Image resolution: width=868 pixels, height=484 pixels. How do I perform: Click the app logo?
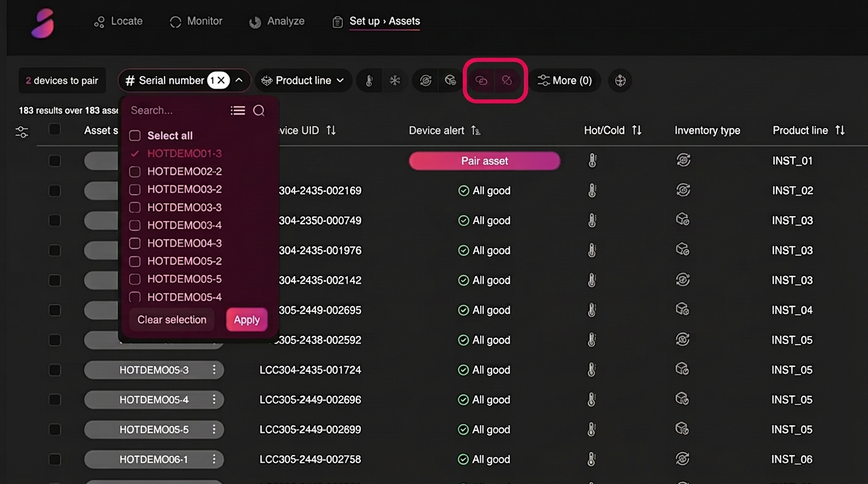tap(43, 23)
